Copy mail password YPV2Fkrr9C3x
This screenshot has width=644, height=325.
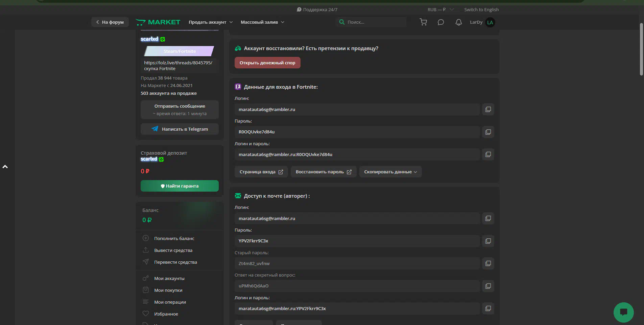coord(488,241)
